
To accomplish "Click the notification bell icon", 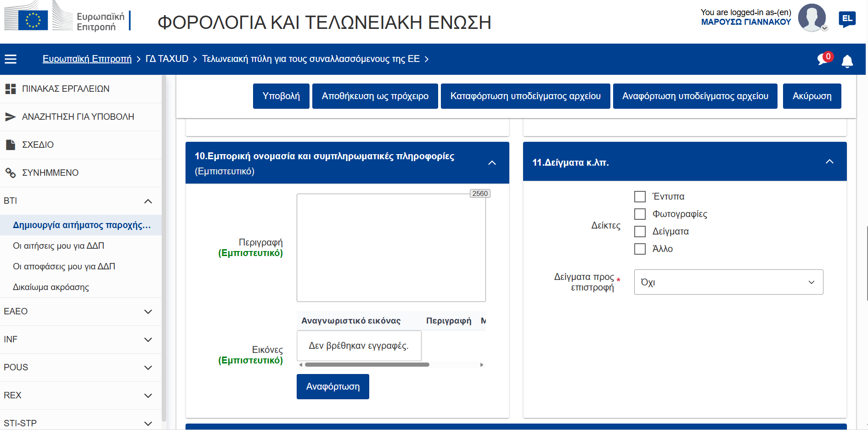I will [x=847, y=61].
